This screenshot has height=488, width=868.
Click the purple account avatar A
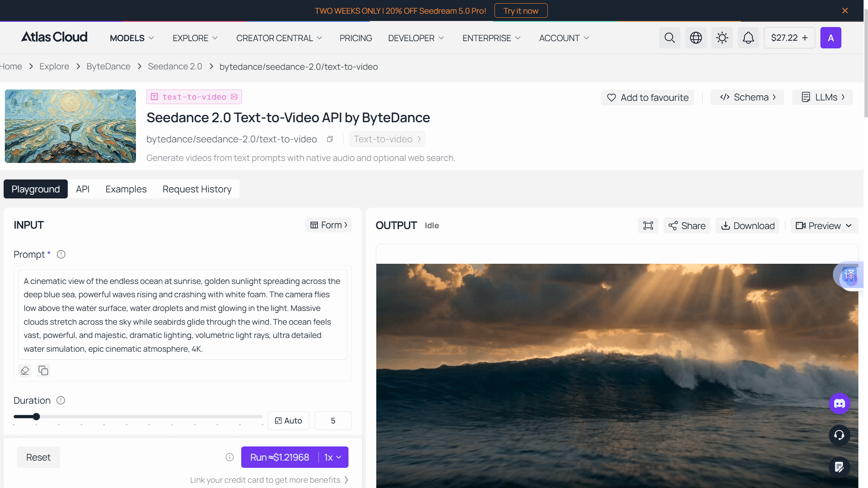click(x=831, y=38)
